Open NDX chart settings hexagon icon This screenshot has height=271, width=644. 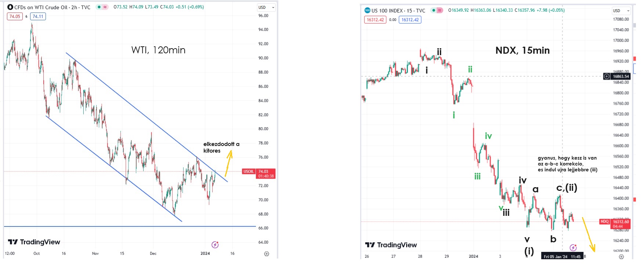tap(621, 257)
